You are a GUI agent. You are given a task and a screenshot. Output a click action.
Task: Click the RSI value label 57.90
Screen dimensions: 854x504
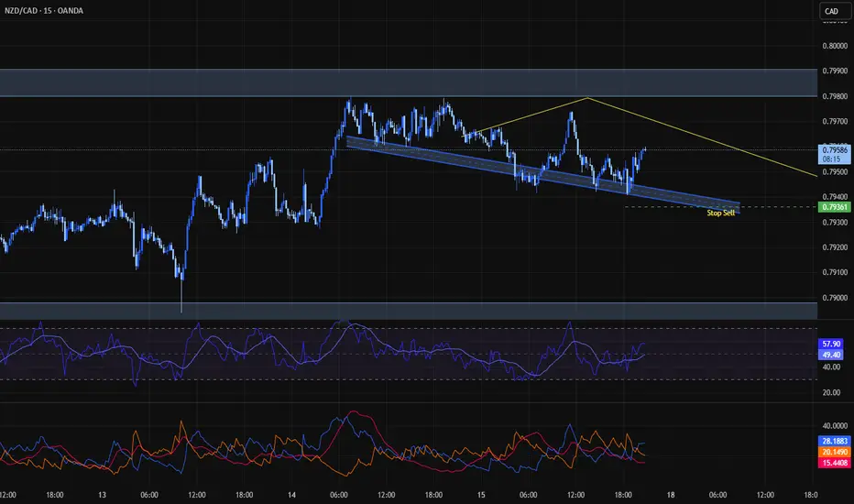(x=831, y=344)
